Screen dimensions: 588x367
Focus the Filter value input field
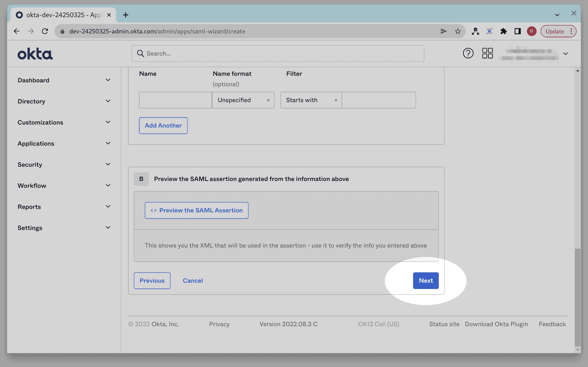point(379,100)
